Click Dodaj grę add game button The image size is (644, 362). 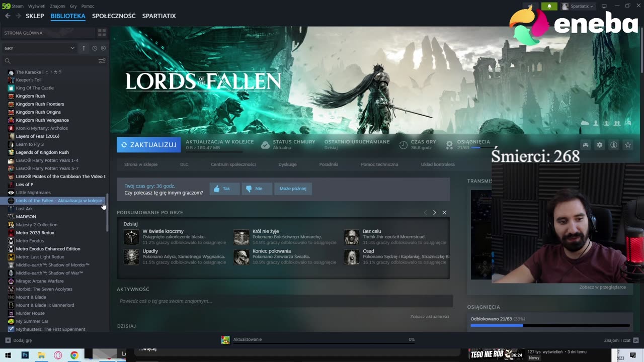(x=19, y=340)
